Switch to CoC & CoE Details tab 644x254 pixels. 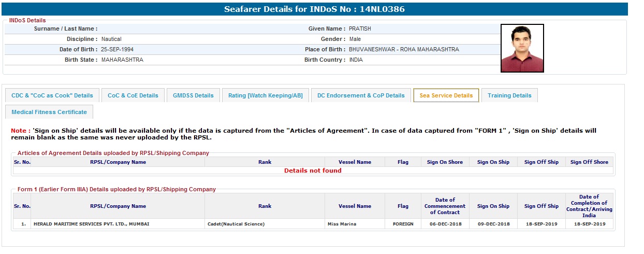[133, 95]
